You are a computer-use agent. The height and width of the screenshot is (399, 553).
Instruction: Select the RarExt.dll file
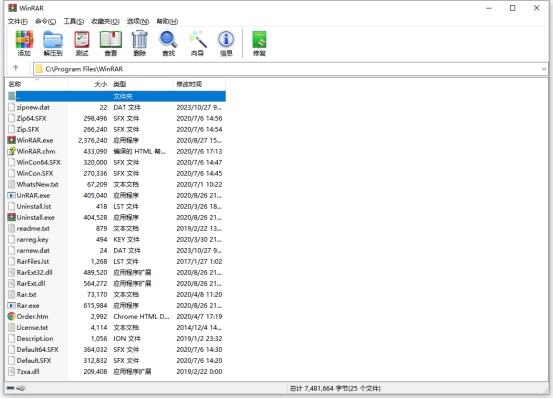pyautogui.click(x=31, y=283)
